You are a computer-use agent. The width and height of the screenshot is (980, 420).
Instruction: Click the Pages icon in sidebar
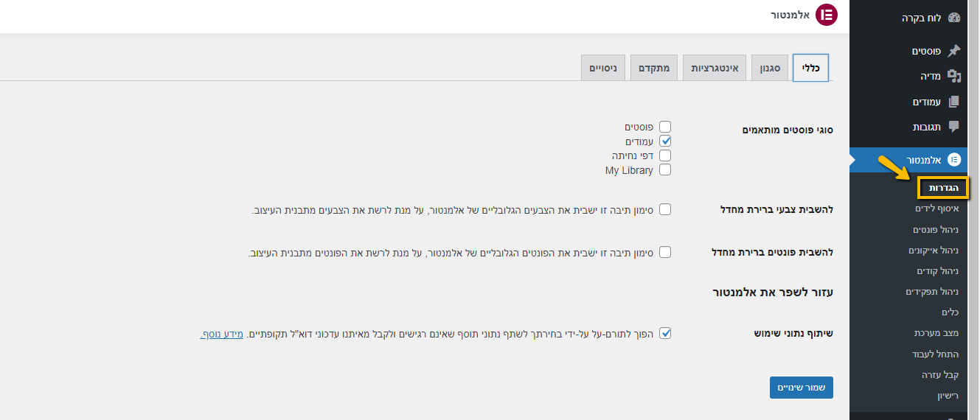954,102
